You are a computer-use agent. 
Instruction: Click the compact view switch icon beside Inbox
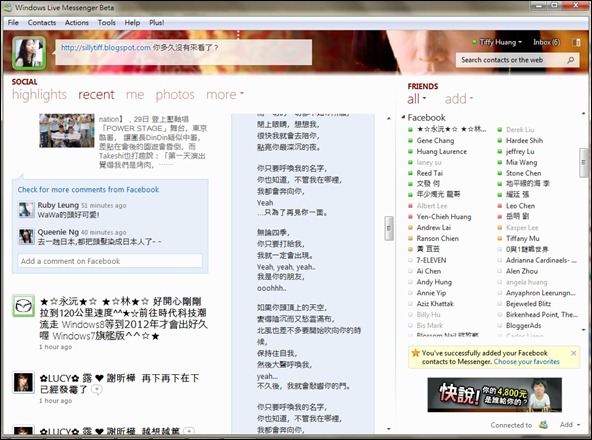pyautogui.click(x=576, y=42)
